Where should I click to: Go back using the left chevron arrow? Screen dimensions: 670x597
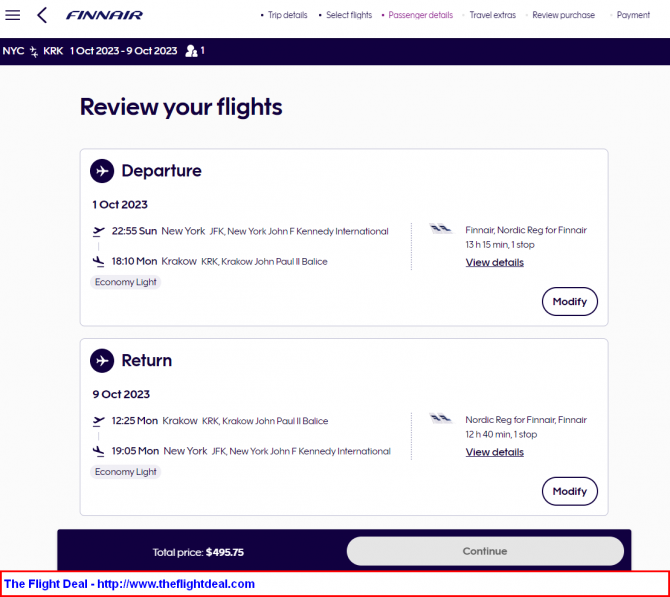click(x=42, y=15)
